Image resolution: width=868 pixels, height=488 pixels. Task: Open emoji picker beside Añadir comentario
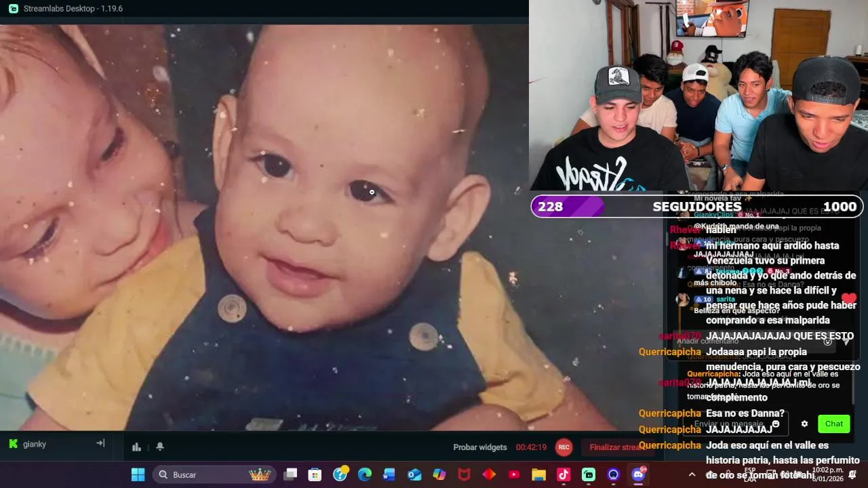[827, 341]
